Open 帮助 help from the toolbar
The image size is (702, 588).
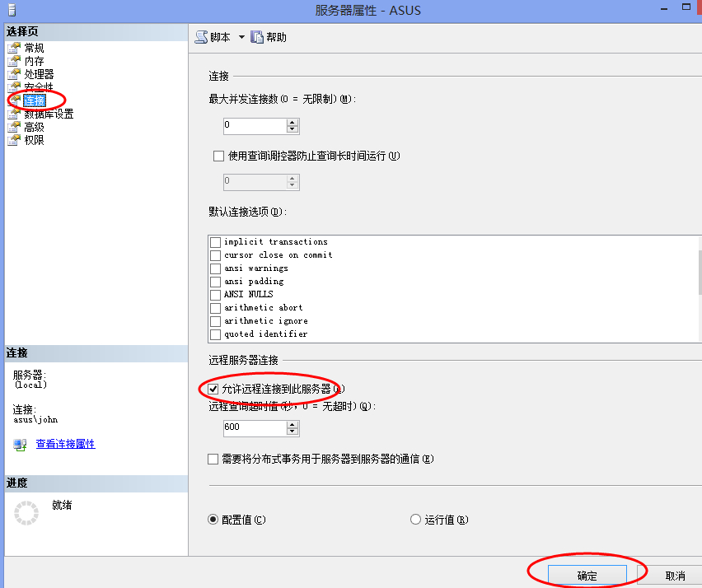(269, 37)
